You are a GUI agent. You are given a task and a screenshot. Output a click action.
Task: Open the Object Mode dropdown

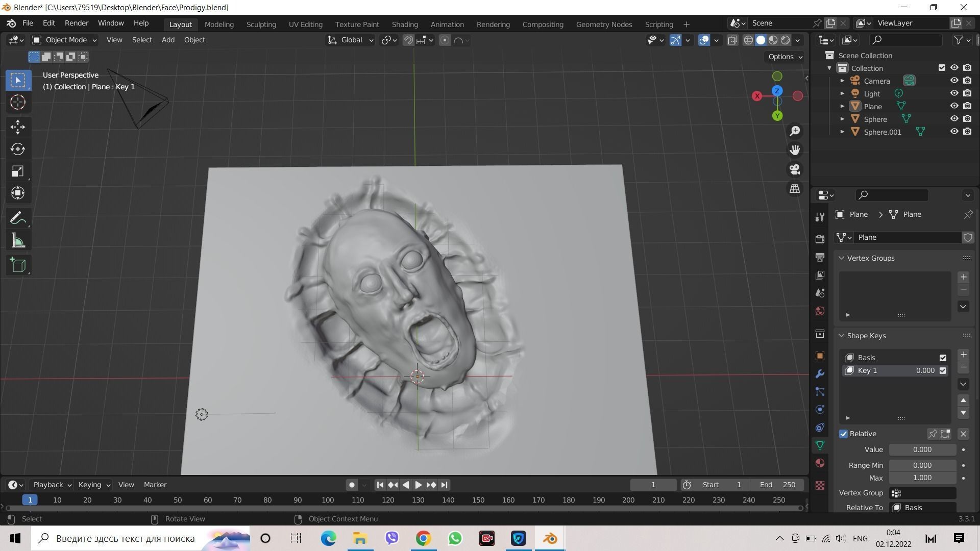click(x=64, y=40)
